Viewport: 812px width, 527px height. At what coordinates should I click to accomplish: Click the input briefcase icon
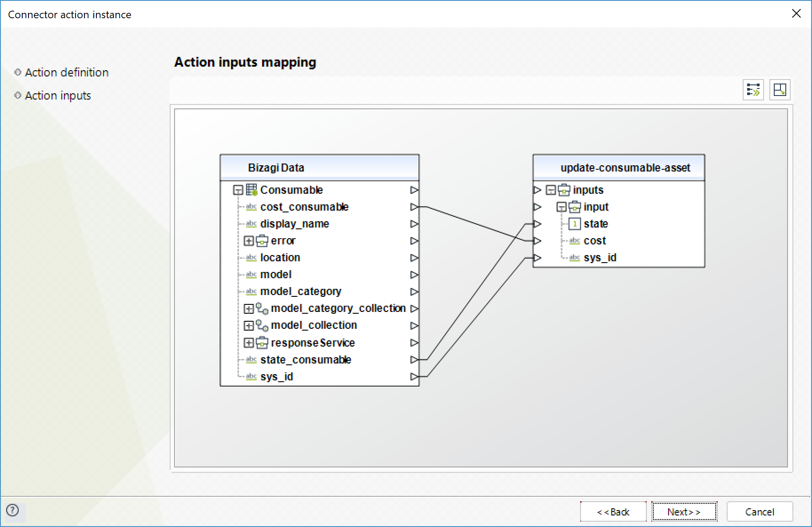point(575,207)
